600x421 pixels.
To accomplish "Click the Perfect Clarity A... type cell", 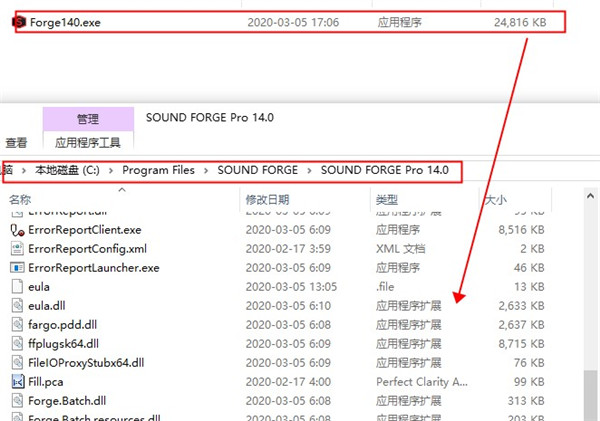I will (422, 382).
